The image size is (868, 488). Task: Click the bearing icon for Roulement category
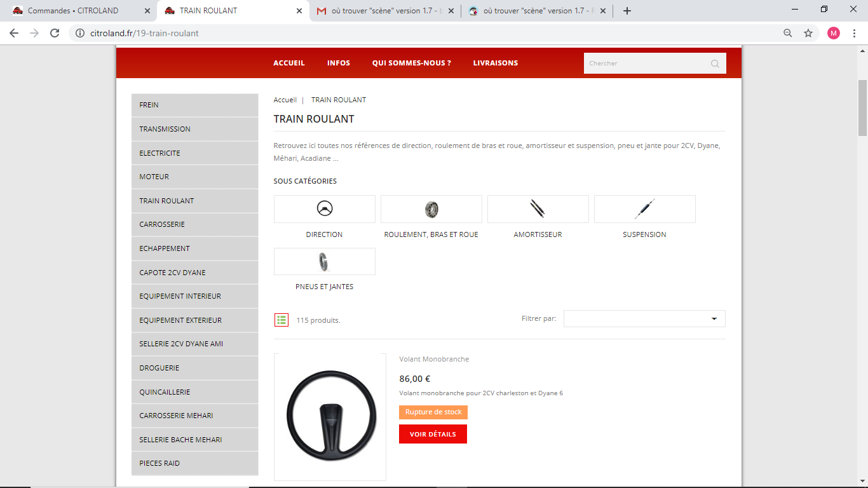431,209
